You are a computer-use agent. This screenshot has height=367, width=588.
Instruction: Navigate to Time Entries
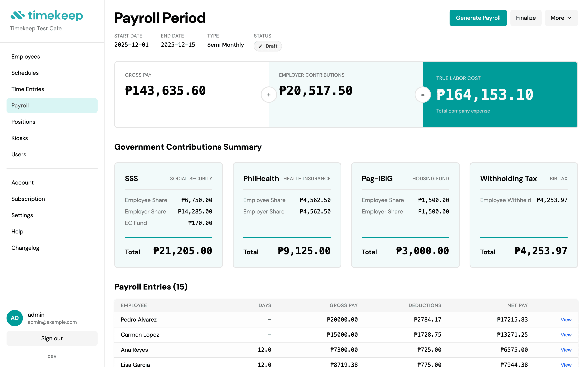28,89
